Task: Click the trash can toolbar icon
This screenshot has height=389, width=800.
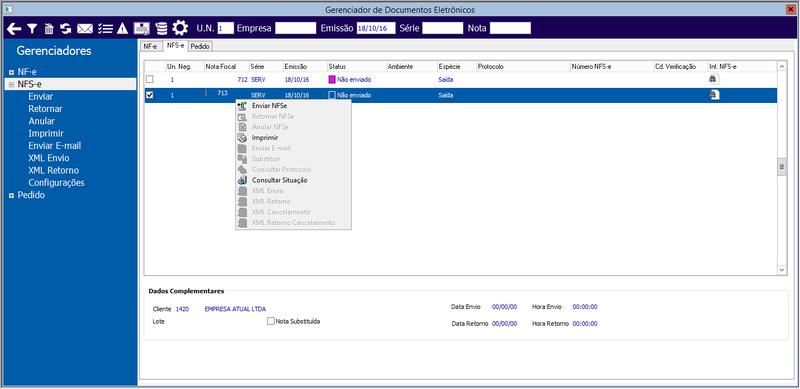Action: pyautogui.click(x=49, y=29)
